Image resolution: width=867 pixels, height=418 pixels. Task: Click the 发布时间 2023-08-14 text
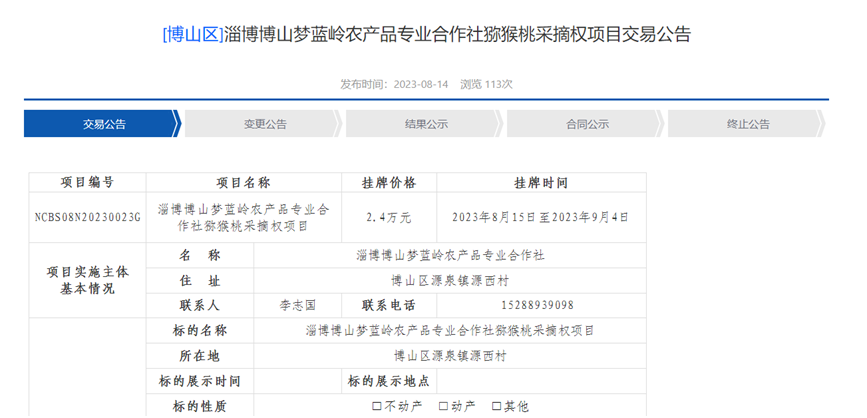[x=393, y=84]
